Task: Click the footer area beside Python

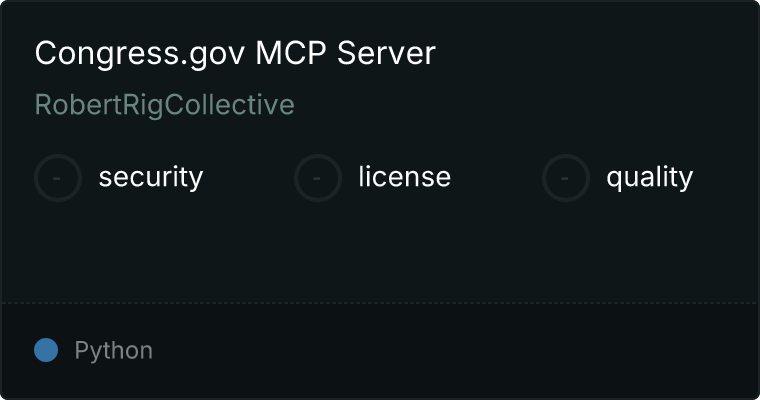Action: tap(456, 351)
